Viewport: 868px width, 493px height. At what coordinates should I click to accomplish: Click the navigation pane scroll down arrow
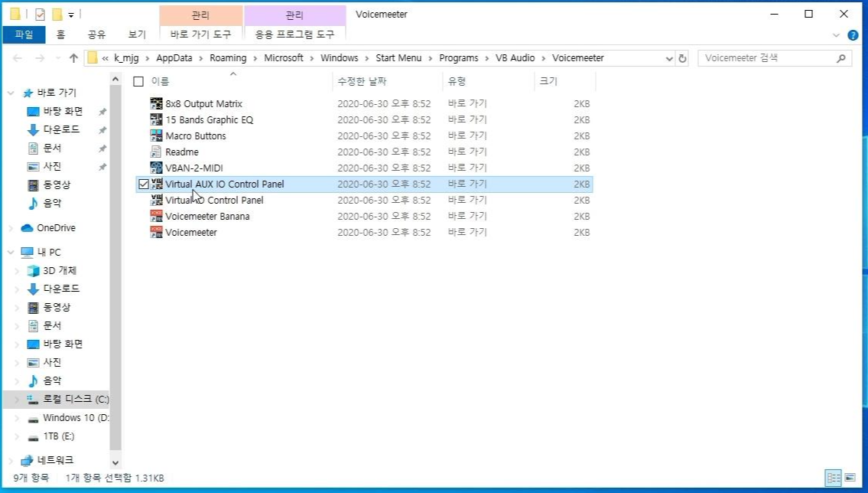tap(115, 462)
